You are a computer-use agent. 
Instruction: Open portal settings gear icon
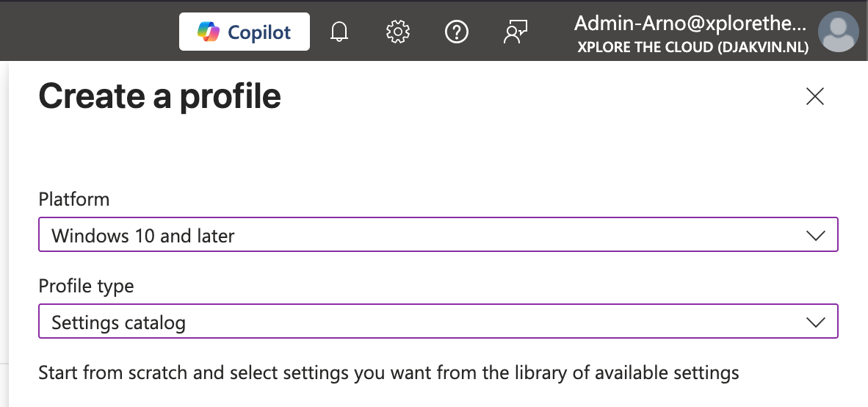[x=398, y=32]
